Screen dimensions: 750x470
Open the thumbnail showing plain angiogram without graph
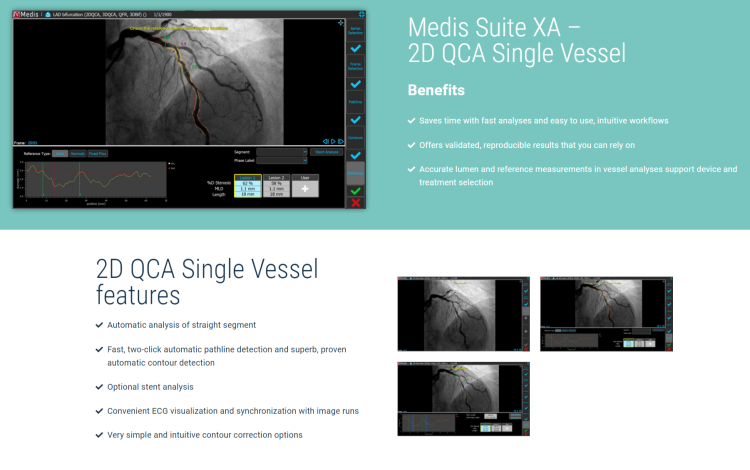coord(463,314)
